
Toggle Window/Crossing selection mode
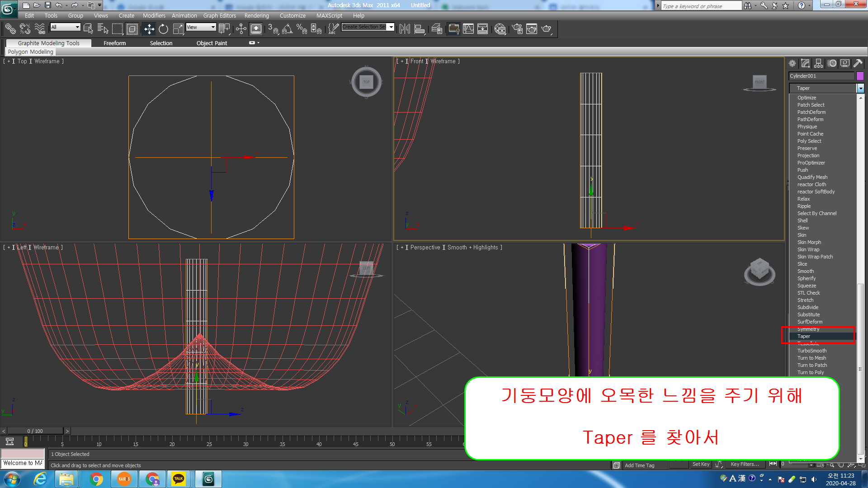132,29
